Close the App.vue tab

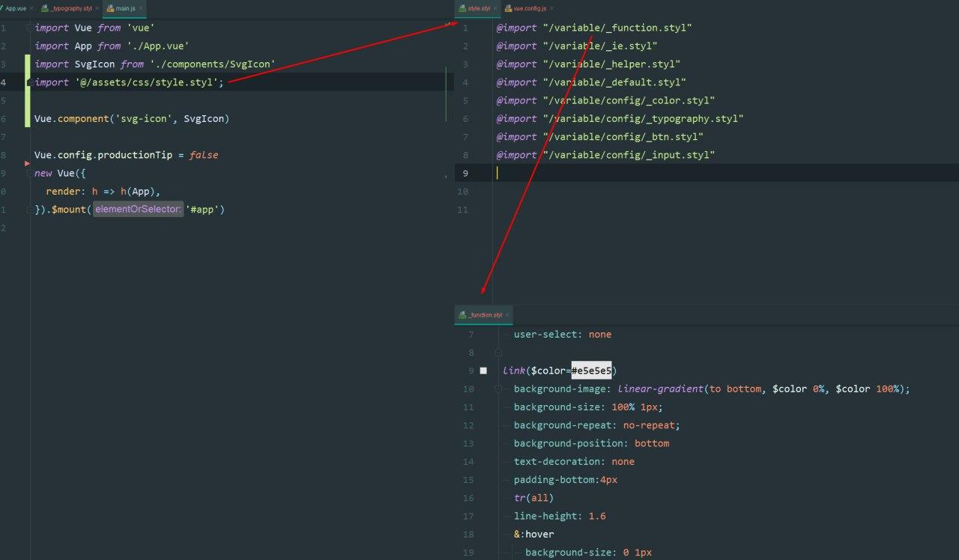click(x=31, y=8)
